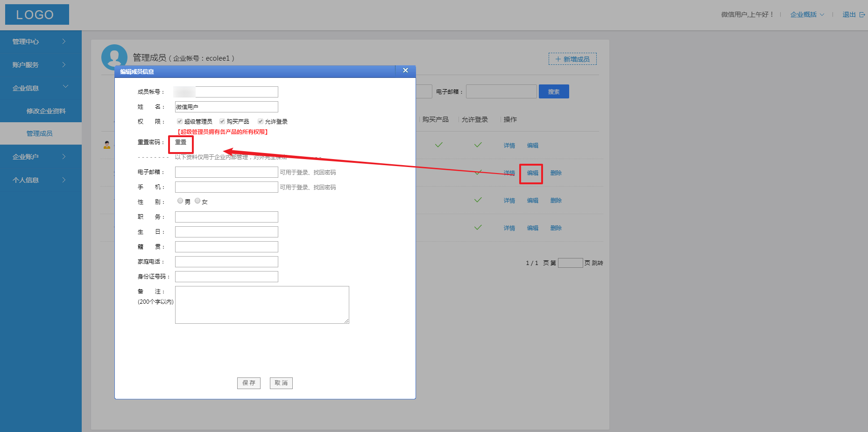Expand the 企业账户 sidebar menu
Image resolution: width=868 pixels, height=432 pixels.
[41, 157]
